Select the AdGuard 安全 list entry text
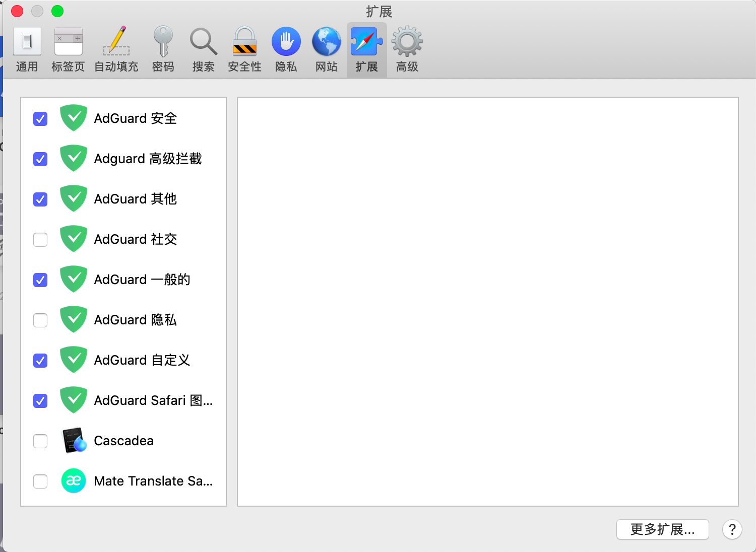The image size is (756, 552). tap(136, 118)
